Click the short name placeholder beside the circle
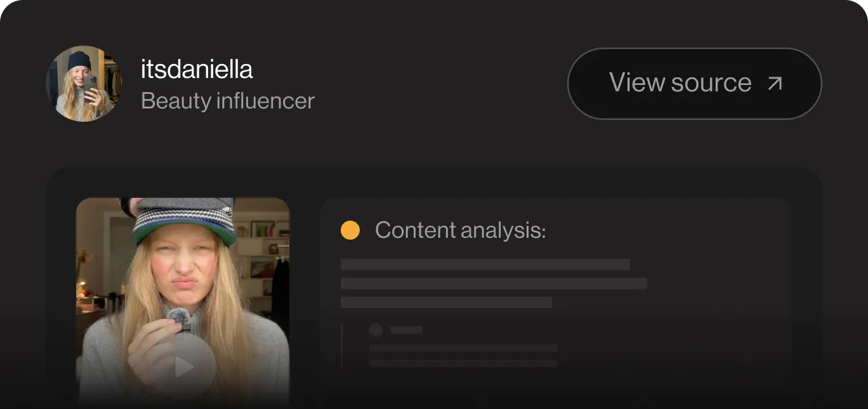 [x=406, y=330]
